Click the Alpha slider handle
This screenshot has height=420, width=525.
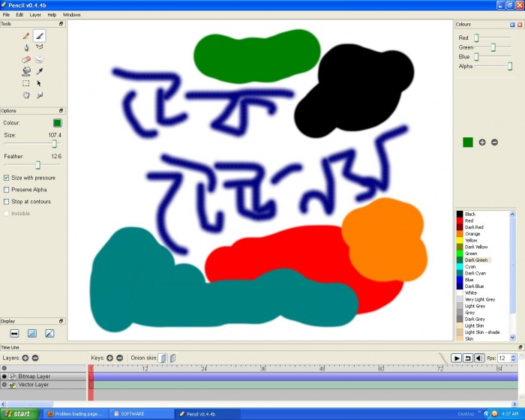coord(509,66)
